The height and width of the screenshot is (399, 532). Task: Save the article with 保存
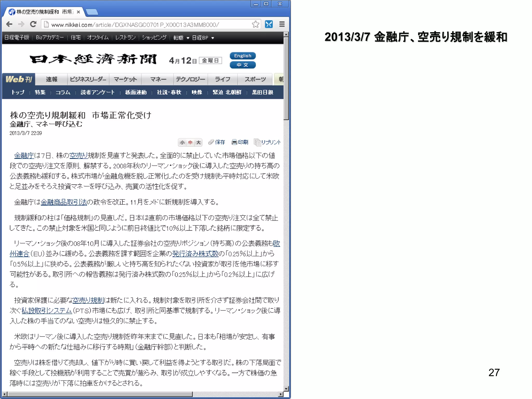[x=217, y=142]
